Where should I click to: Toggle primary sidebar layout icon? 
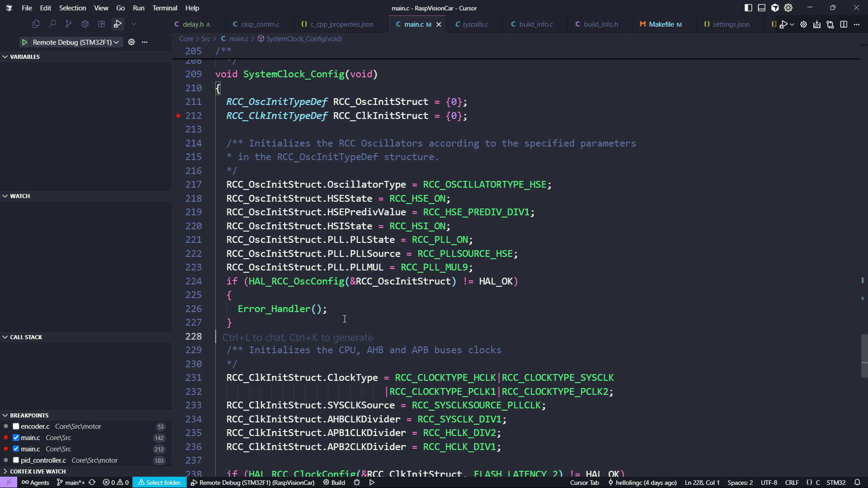pyautogui.click(x=748, y=8)
